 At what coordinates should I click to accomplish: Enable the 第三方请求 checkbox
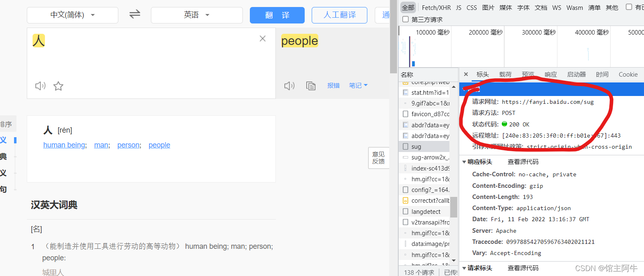(405, 19)
